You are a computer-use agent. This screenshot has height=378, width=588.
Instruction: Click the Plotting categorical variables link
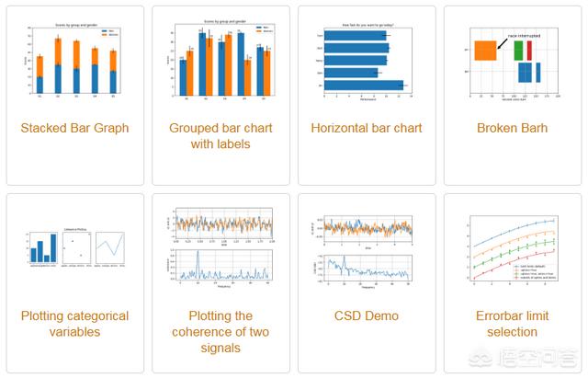pyautogui.click(x=74, y=324)
